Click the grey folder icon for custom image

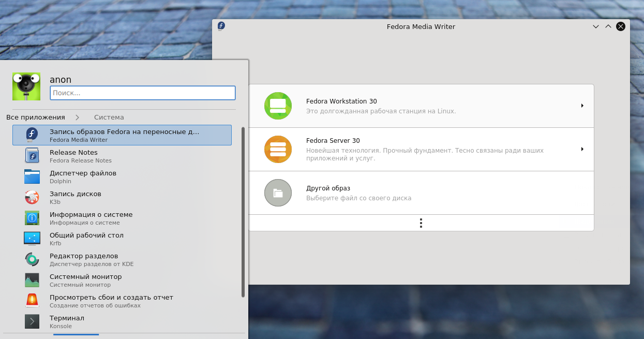(x=278, y=193)
